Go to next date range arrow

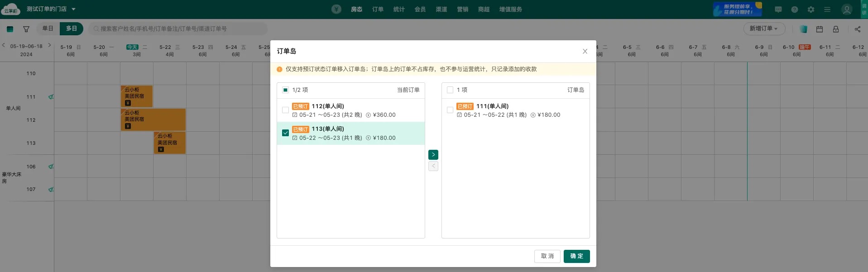(49, 45)
